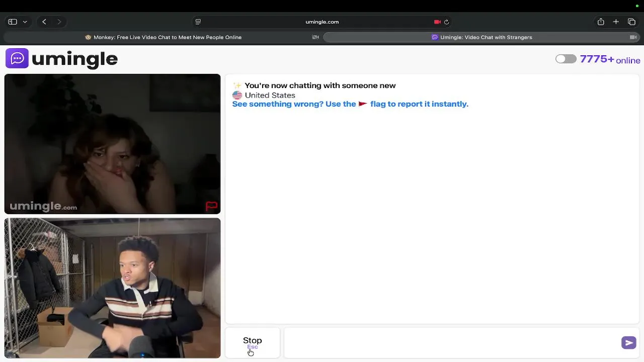The height and width of the screenshot is (362, 644).
Task: Open the Share menu icon
Action: (601, 22)
